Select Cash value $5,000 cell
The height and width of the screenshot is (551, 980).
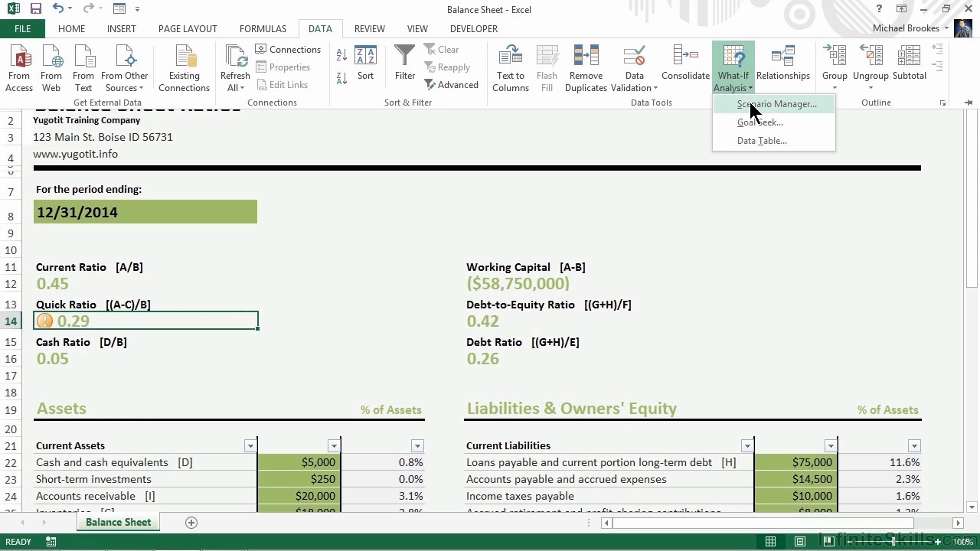[299, 462]
